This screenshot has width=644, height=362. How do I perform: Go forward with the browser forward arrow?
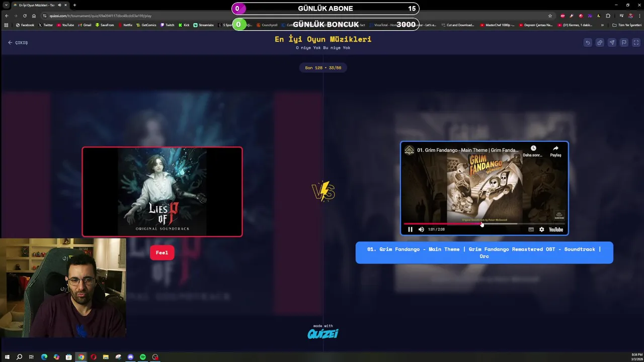pyautogui.click(x=16, y=16)
